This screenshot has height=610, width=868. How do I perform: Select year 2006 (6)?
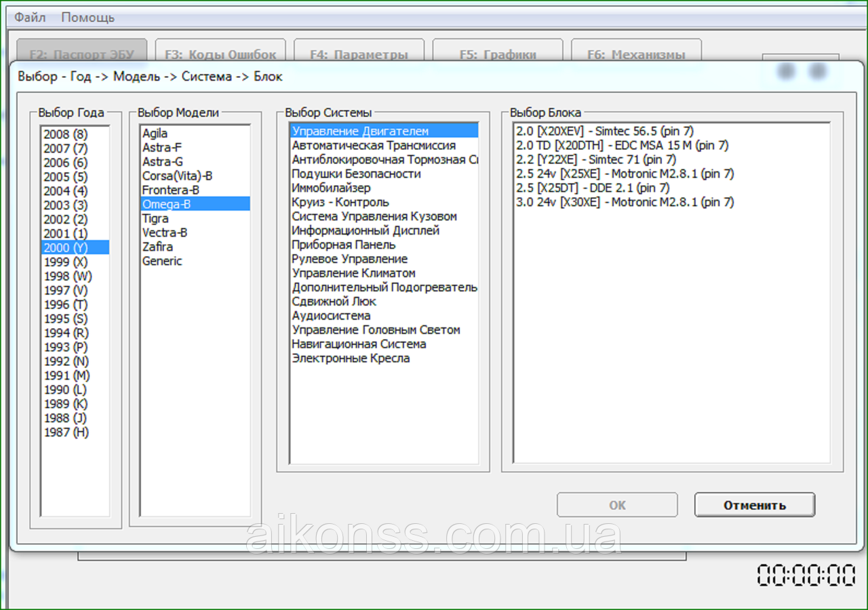[75, 163]
